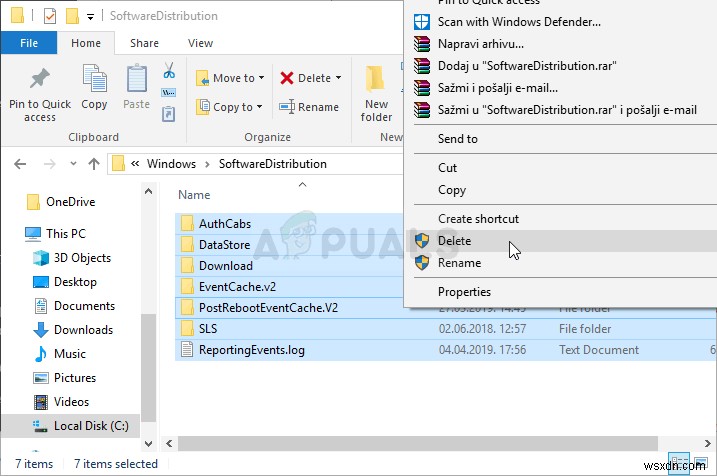
Task: Open the Recent locations dropdown arrow
Action: point(73,164)
